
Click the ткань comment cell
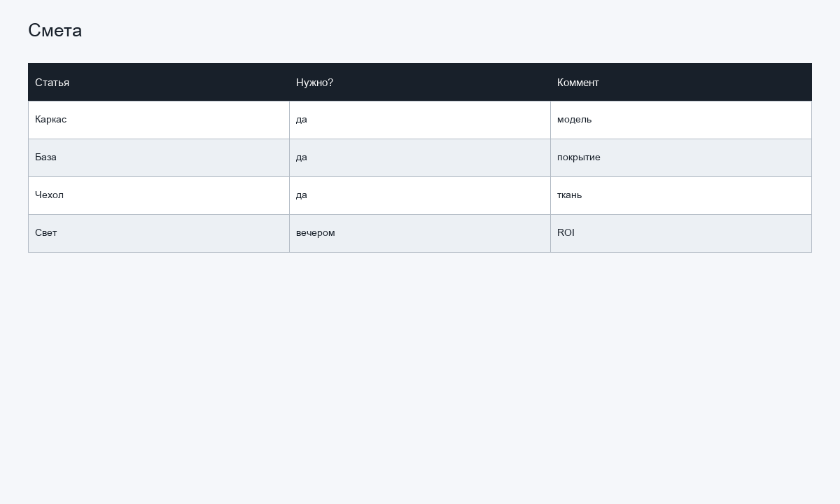pos(681,195)
